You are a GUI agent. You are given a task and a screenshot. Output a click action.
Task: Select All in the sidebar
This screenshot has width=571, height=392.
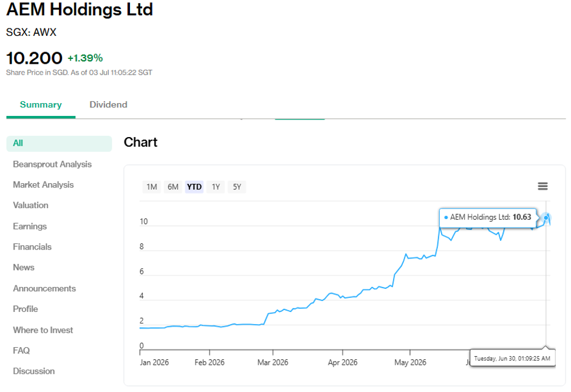(x=59, y=143)
